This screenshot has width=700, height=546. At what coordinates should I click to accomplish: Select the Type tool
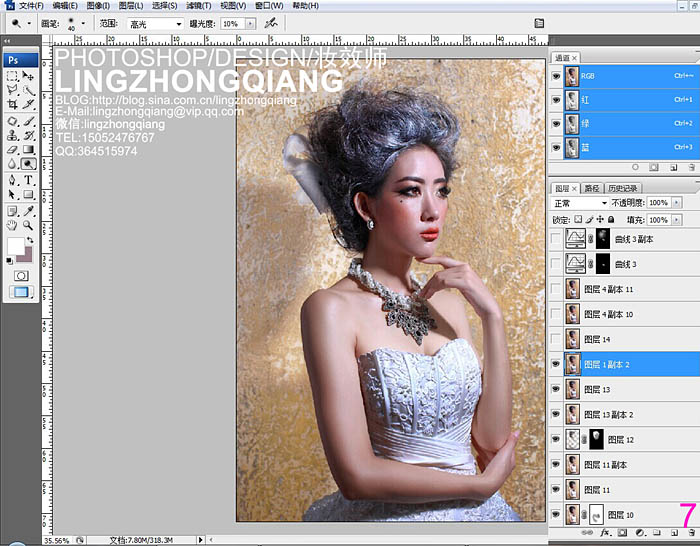tap(28, 180)
